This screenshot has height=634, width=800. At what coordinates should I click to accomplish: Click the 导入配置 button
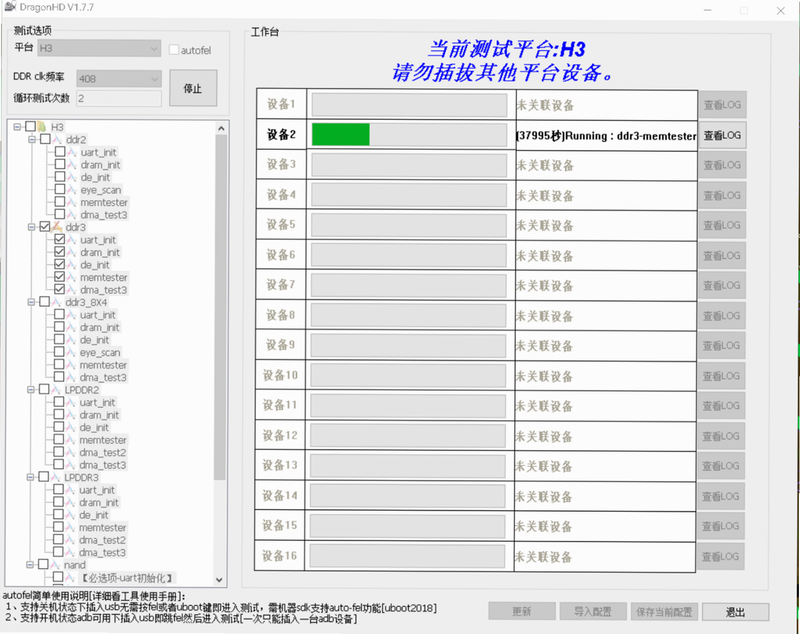592,612
